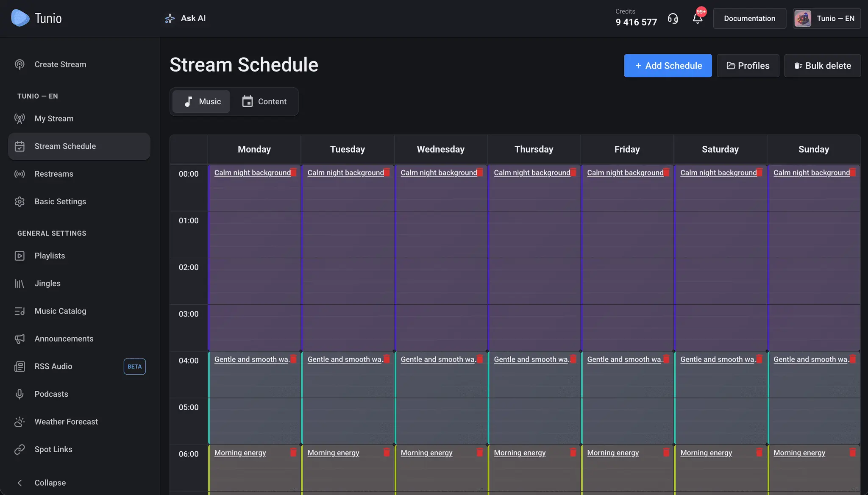This screenshot has height=495, width=868.
Task: Delete Saturday's Gentle and smooth schedule
Action: 759,359
